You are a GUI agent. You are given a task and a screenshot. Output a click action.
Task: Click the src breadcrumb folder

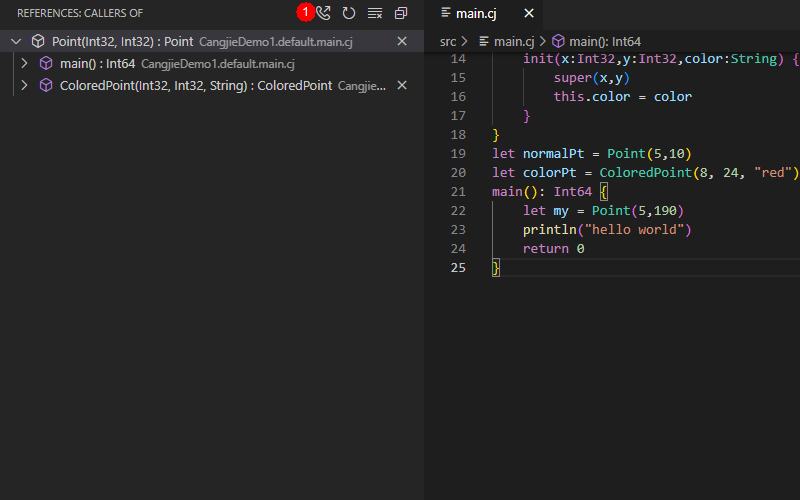448,41
